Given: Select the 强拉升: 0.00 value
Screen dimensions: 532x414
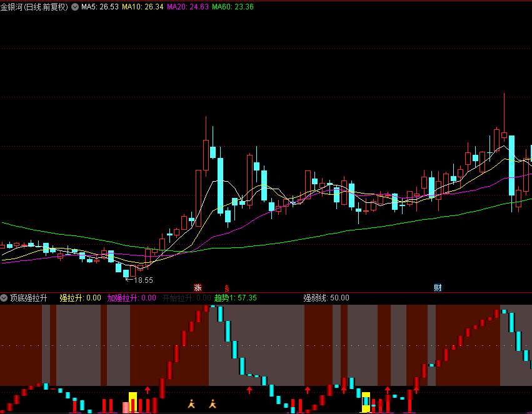Looking at the screenshot, I should 81,298.
